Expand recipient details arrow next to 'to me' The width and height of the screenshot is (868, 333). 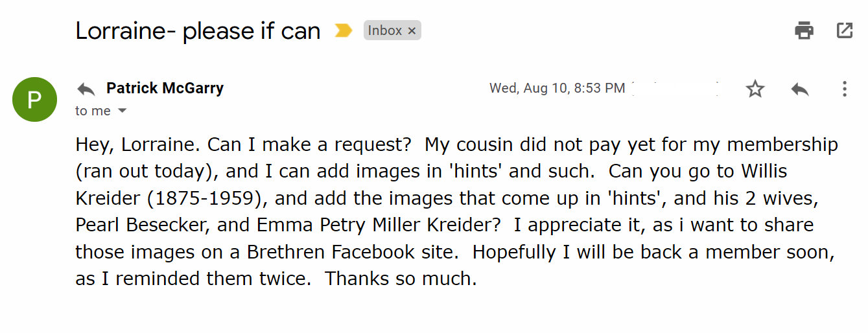(x=122, y=111)
